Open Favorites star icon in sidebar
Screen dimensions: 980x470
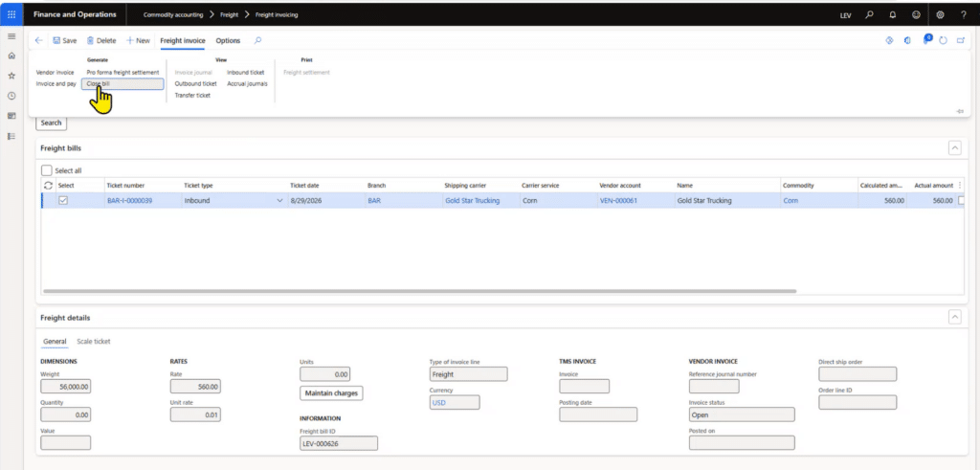tap(11, 76)
